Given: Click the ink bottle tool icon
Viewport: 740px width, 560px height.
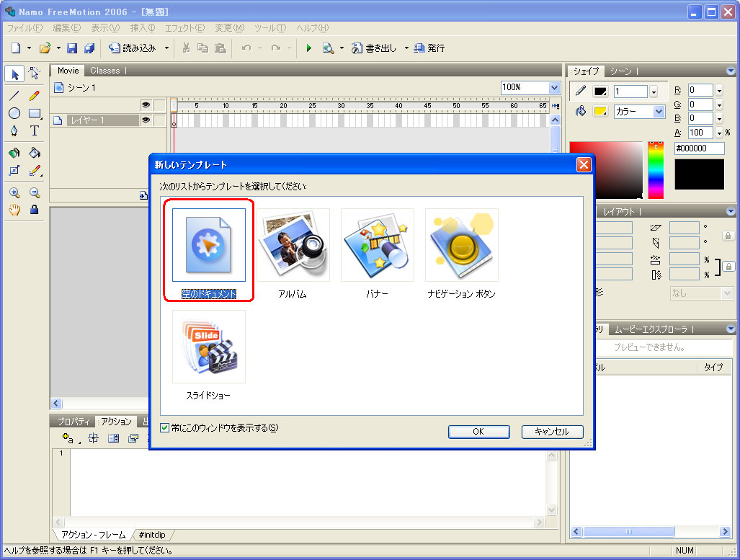Looking at the screenshot, I should pyautogui.click(x=14, y=153).
